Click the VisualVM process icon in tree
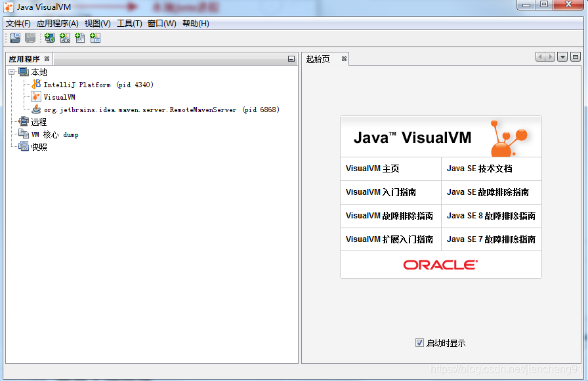588x381 pixels. pyautogui.click(x=36, y=96)
